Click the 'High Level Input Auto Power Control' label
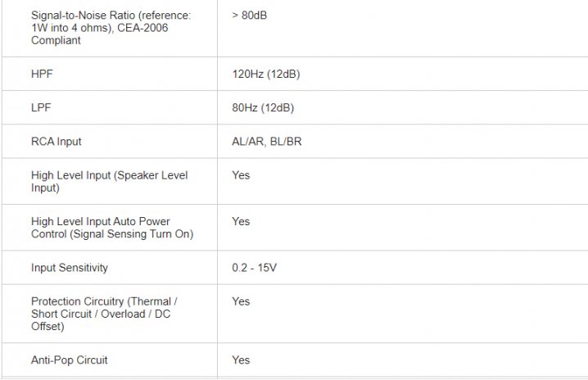 point(101,221)
